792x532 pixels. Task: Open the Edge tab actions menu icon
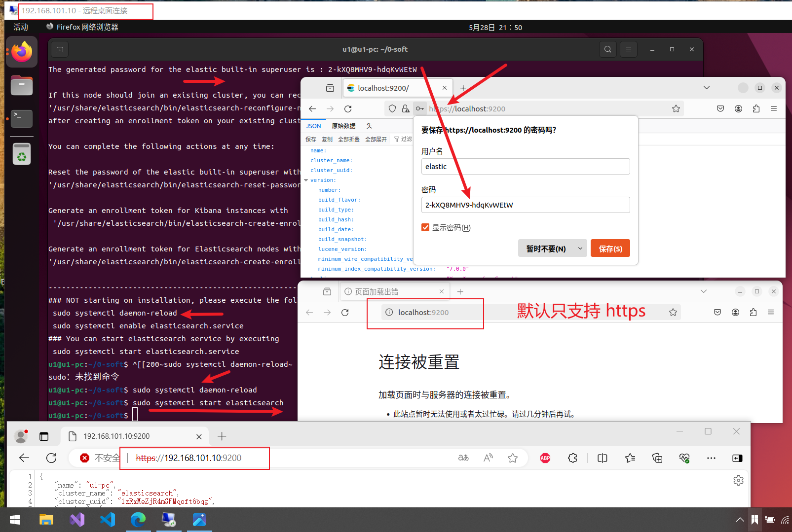[44, 436]
